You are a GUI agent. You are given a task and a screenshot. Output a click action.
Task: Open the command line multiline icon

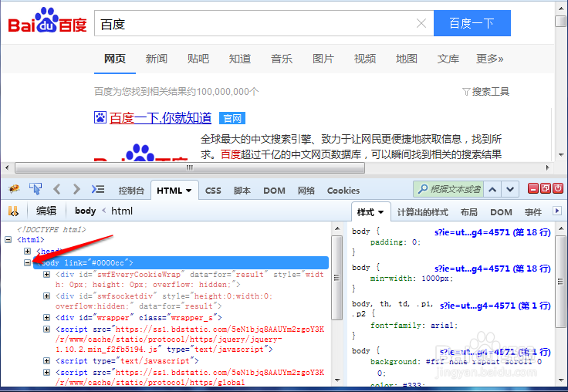[98, 189]
